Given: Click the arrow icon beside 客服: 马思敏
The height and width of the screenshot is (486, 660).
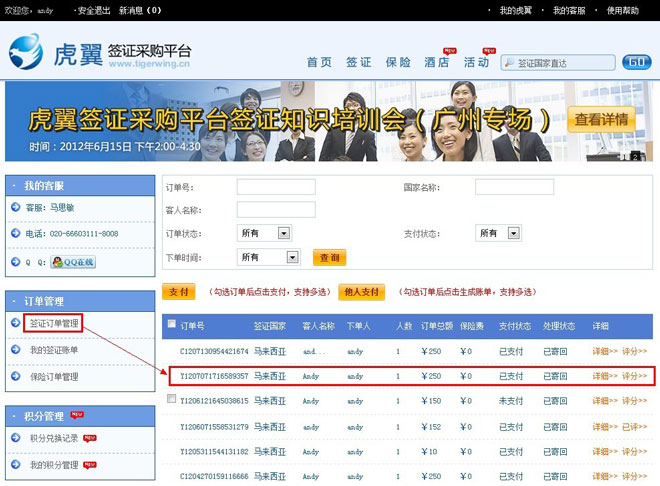Looking at the screenshot, I should coord(16,207).
